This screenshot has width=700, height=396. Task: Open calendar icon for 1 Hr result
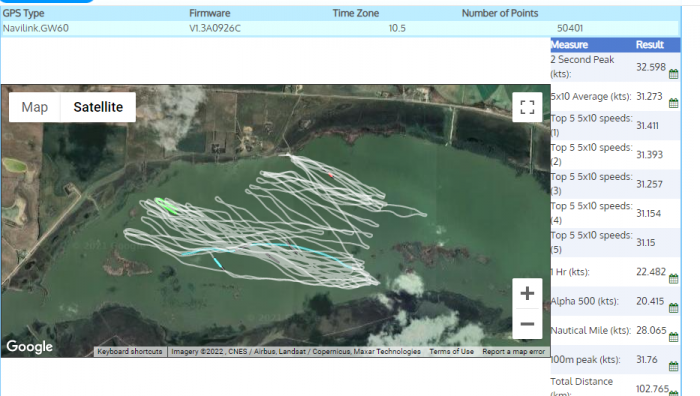[674, 279]
